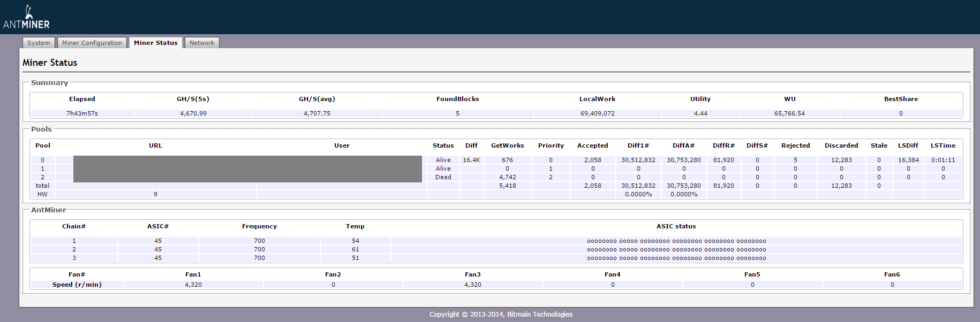Click the Discarded column header

pos(841,145)
